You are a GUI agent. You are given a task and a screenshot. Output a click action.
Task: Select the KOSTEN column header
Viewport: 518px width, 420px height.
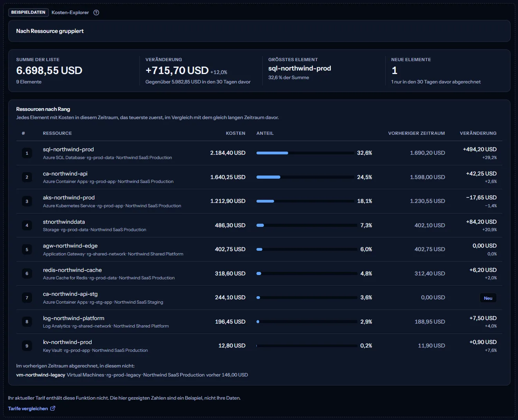(x=236, y=133)
